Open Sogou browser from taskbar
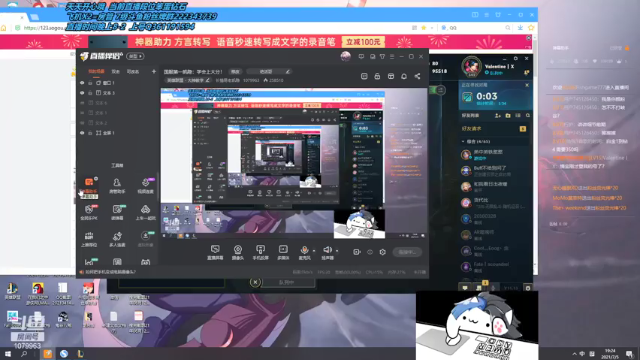This screenshot has width=640, height=360. click(x=64, y=353)
